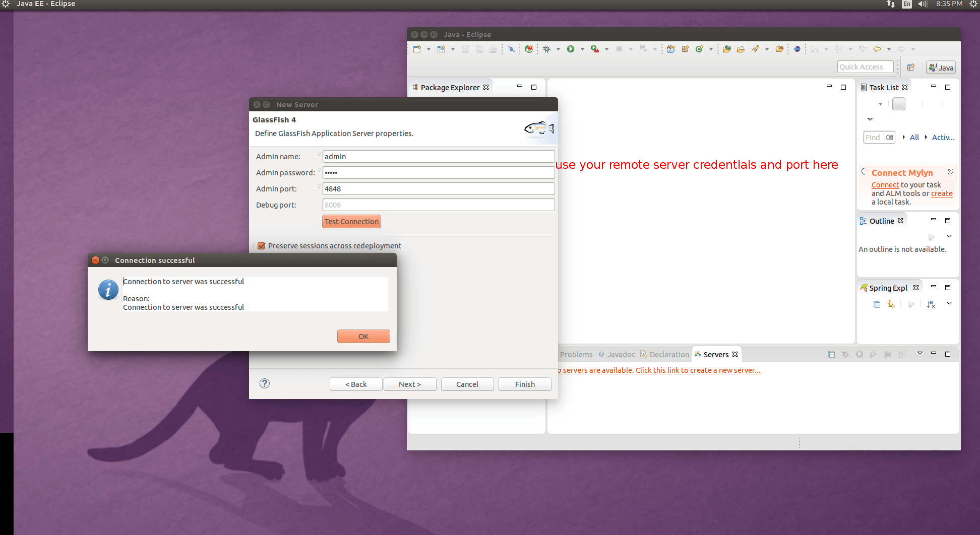Switch to the Javadoc tab
The height and width of the screenshot is (535, 980).
(x=617, y=354)
